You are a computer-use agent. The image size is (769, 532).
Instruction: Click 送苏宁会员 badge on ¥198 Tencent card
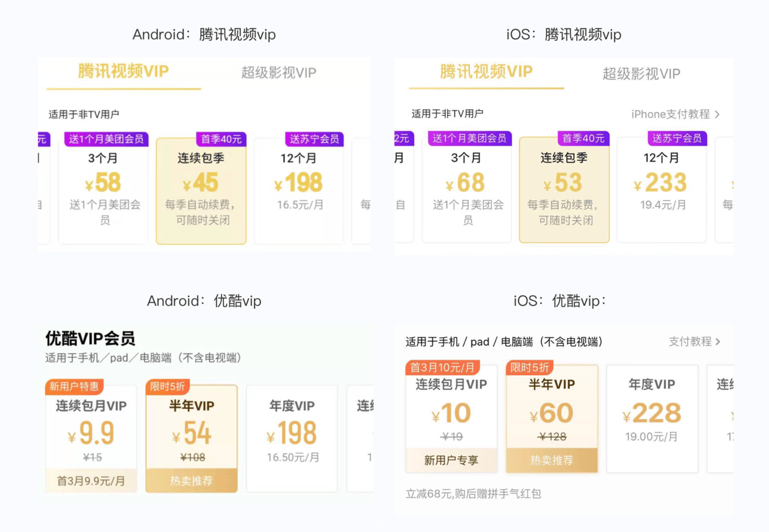[x=314, y=139]
